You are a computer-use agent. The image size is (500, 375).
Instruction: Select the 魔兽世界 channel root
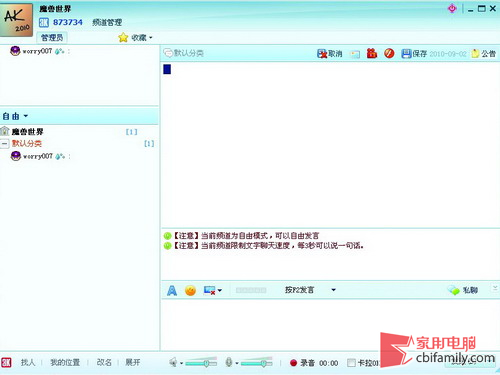point(28,132)
